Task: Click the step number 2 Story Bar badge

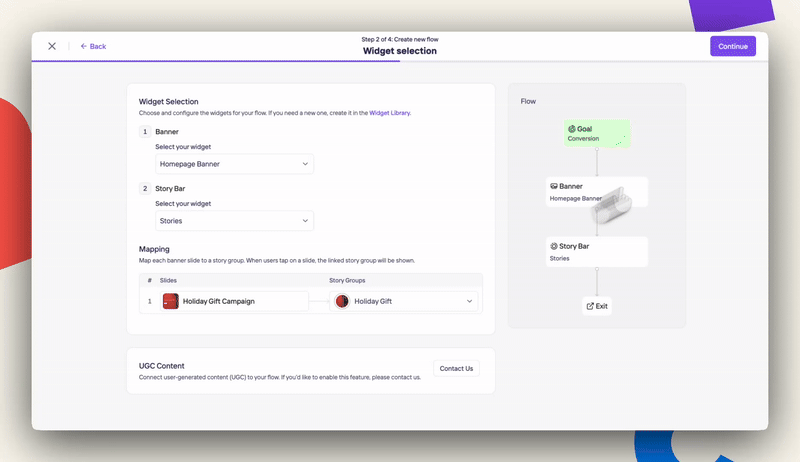Action: click(x=145, y=188)
